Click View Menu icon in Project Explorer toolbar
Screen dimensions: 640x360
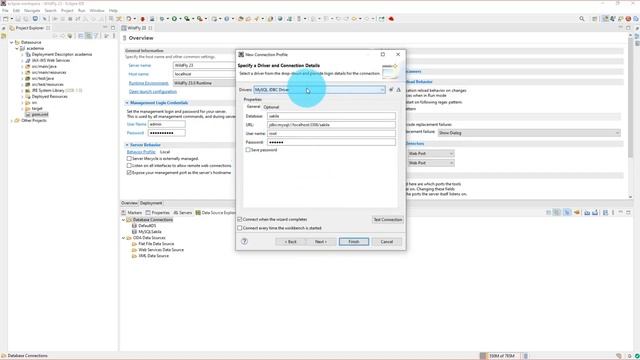tap(114, 36)
